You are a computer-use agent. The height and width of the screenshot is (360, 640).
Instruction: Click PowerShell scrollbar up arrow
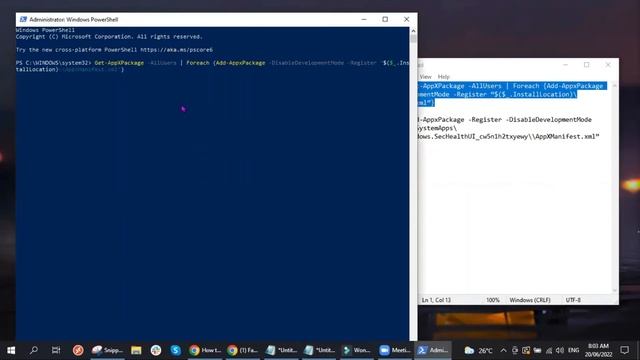(x=413, y=31)
